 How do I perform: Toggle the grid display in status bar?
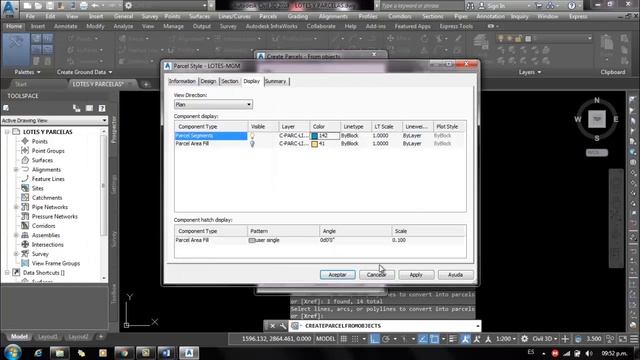(344, 339)
